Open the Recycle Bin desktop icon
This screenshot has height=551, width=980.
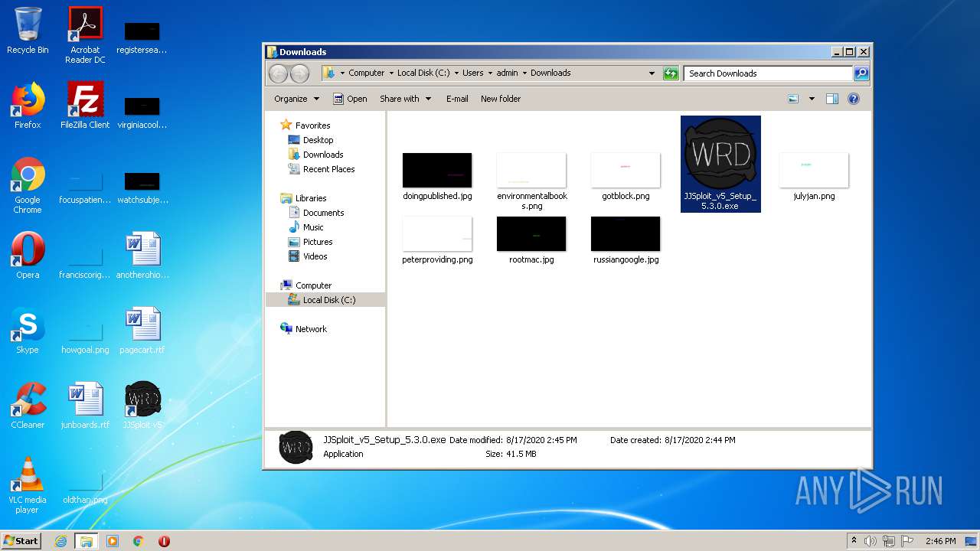(28, 31)
